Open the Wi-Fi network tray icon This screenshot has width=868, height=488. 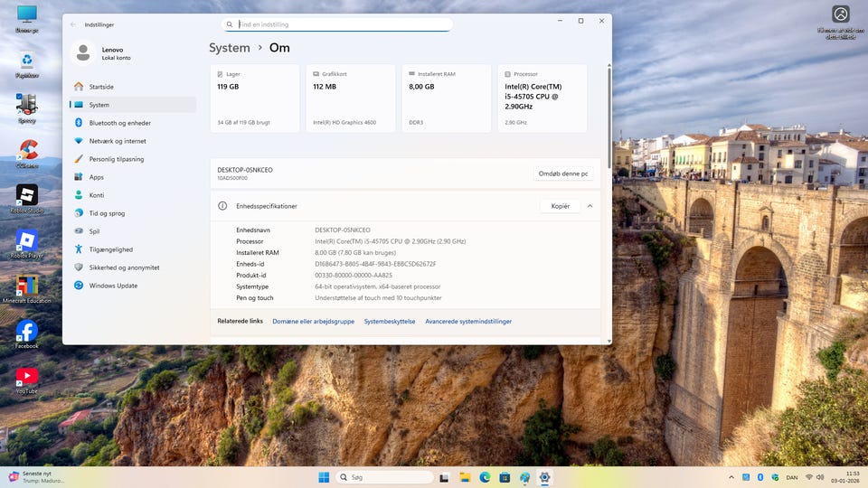pos(808,477)
